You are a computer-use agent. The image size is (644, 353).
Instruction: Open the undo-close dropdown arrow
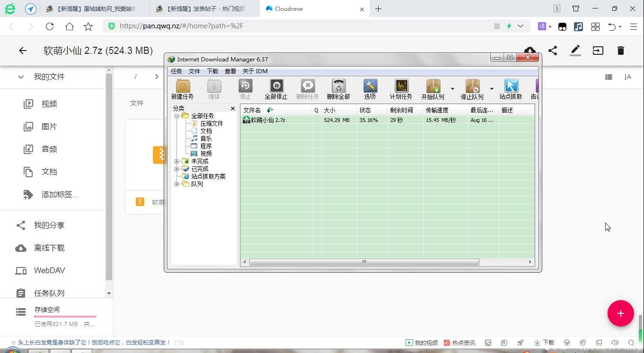(620, 26)
